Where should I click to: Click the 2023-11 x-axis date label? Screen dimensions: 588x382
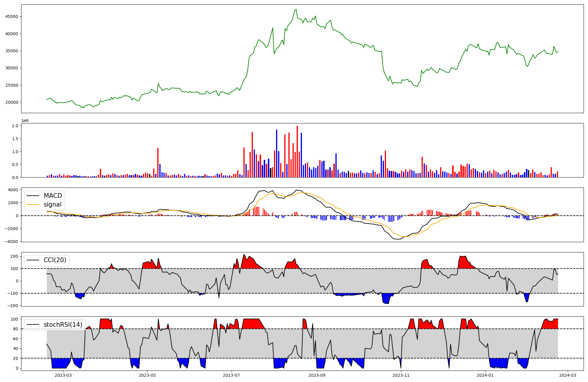[401, 375]
